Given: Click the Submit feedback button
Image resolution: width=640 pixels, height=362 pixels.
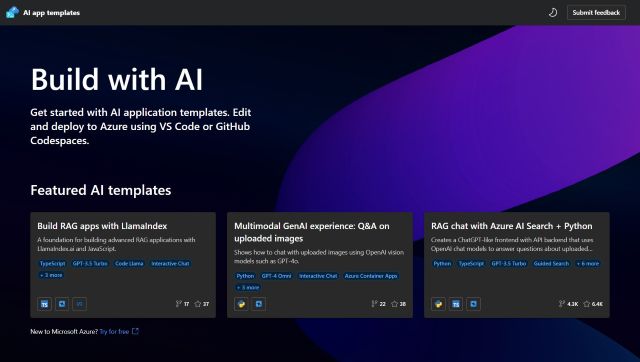Looking at the screenshot, I should point(596,13).
